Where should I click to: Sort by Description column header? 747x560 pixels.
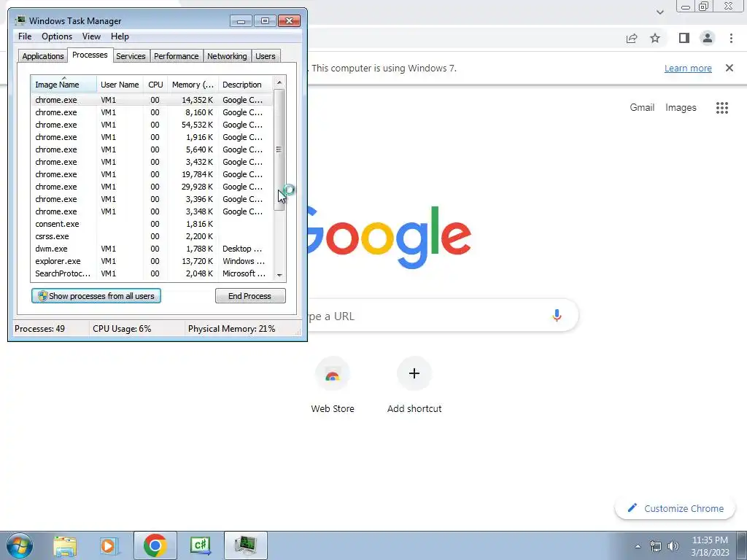click(x=245, y=85)
